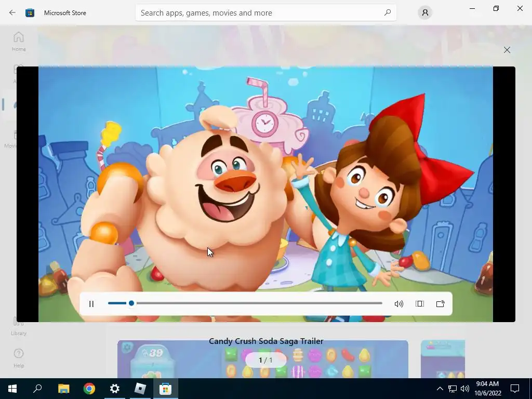This screenshot has width=532, height=399.
Task: Mute the trailer volume
Action: [x=398, y=303]
